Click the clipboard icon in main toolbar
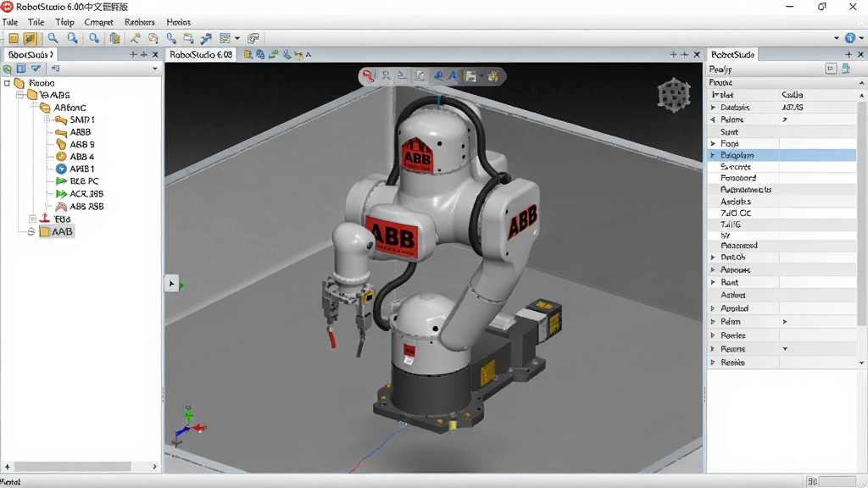 [x=114, y=38]
